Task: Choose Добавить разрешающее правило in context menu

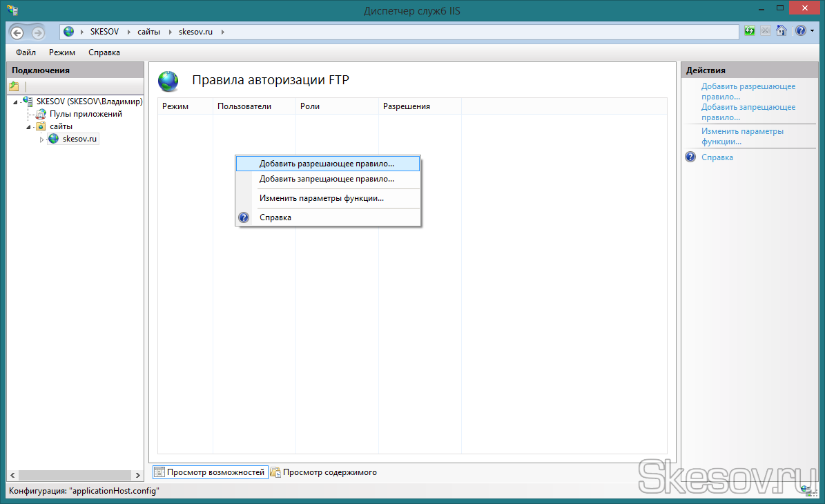Action: pos(327,164)
